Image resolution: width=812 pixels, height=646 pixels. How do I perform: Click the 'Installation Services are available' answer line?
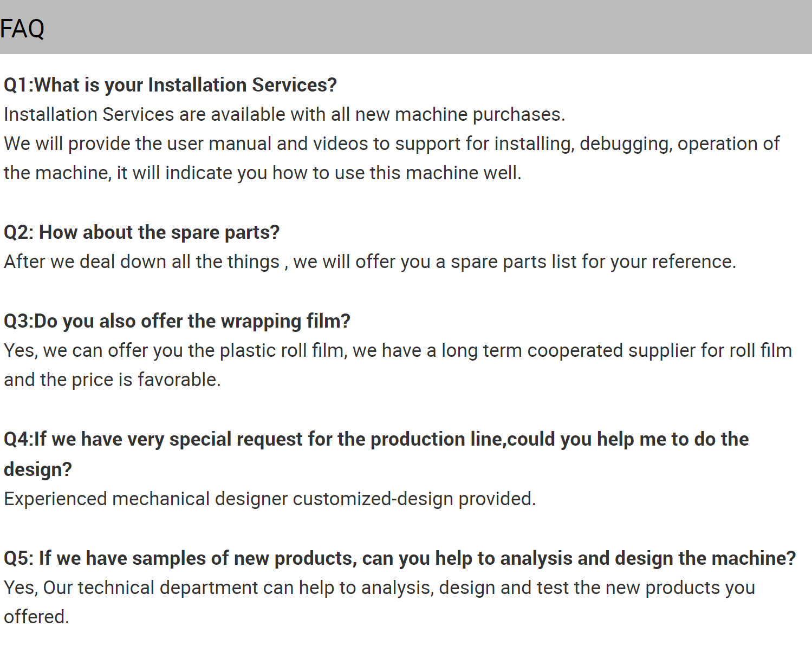click(284, 114)
